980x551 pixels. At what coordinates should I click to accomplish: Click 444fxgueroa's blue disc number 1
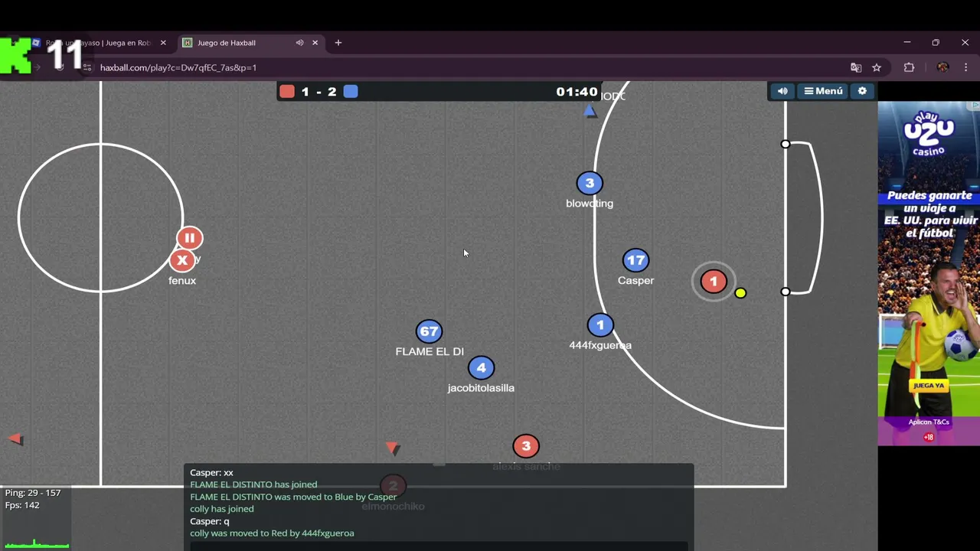(x=600, y=325)
